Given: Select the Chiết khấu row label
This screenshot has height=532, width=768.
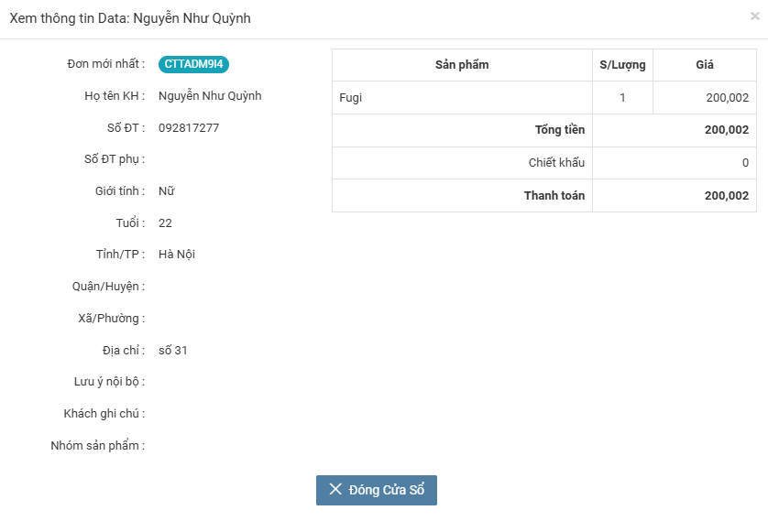Looking at the screenshot, I should (x=556, y=163).
